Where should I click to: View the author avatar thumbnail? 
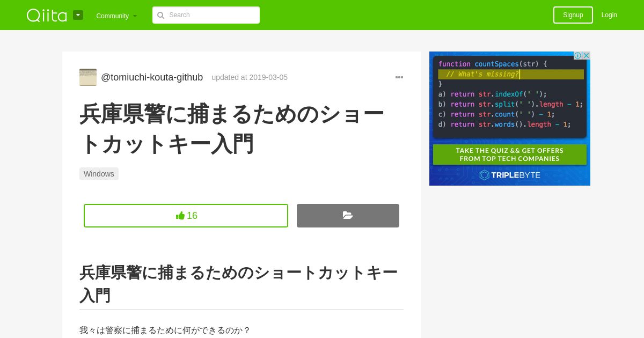(x=88, y=77)
